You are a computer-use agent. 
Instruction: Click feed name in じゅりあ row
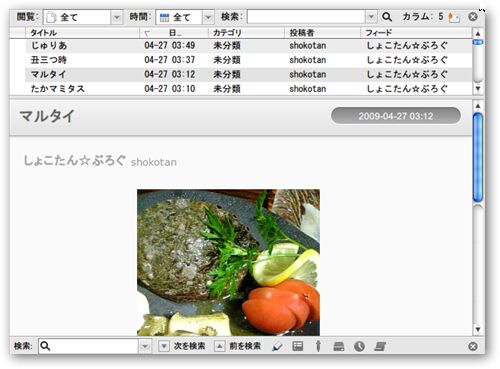407,45
